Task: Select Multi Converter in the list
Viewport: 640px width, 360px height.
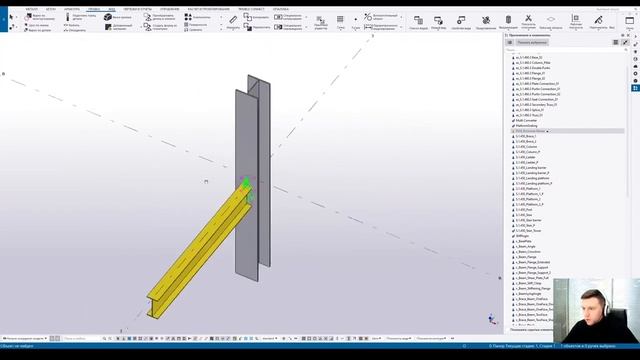Action: click(527, 120)
